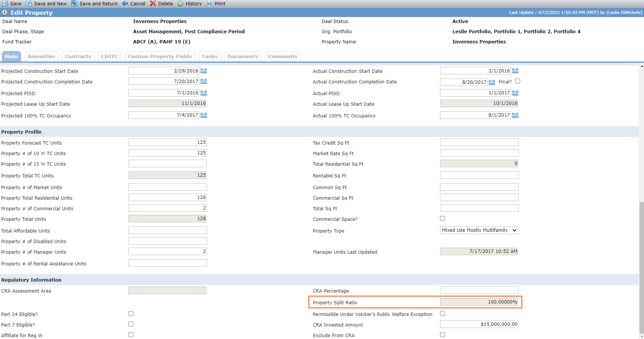Open calendar for Projected Construction Start Date

(204, 71)
